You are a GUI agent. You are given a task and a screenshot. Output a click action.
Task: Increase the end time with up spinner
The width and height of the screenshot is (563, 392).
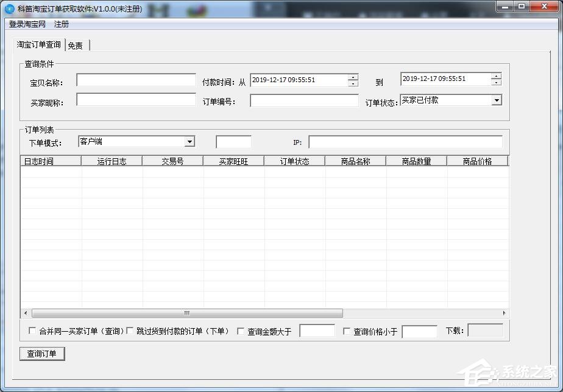coord(496,75)
